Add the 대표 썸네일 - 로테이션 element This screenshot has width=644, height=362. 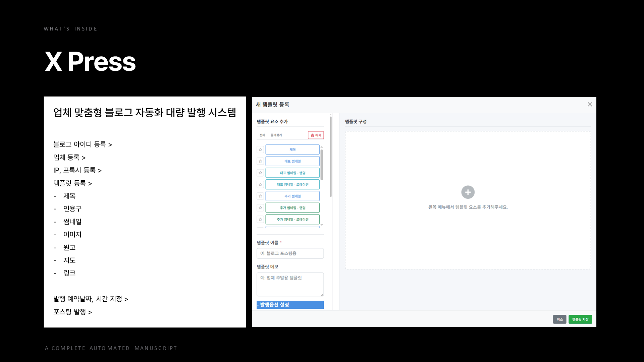tap(292, 184)
